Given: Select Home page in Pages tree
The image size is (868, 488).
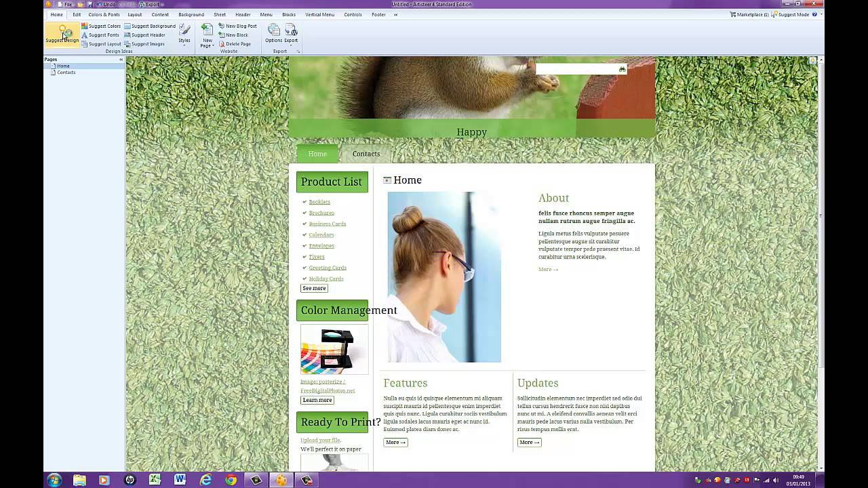Looking at the screenshot, I should [x=63, y=66].
